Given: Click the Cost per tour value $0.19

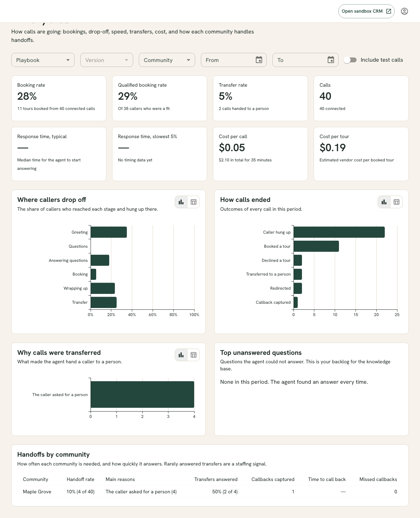Looking at the screenshot, I should 333,148.
